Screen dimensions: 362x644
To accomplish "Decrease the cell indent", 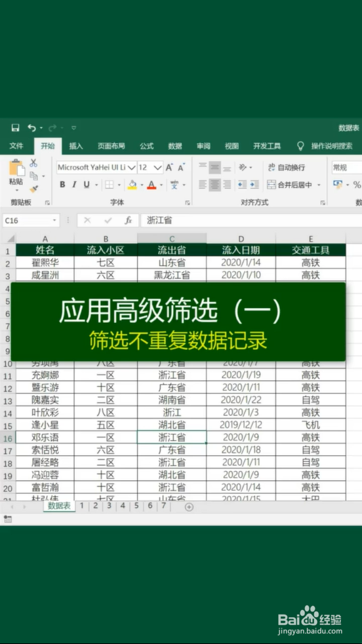I will 243,185.
